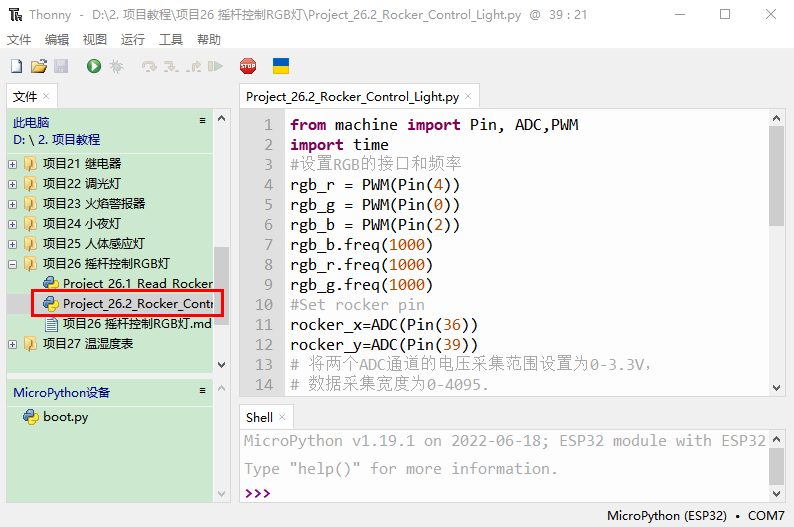
Task: Click the Debug script bug icon
Action: (117, 66)
